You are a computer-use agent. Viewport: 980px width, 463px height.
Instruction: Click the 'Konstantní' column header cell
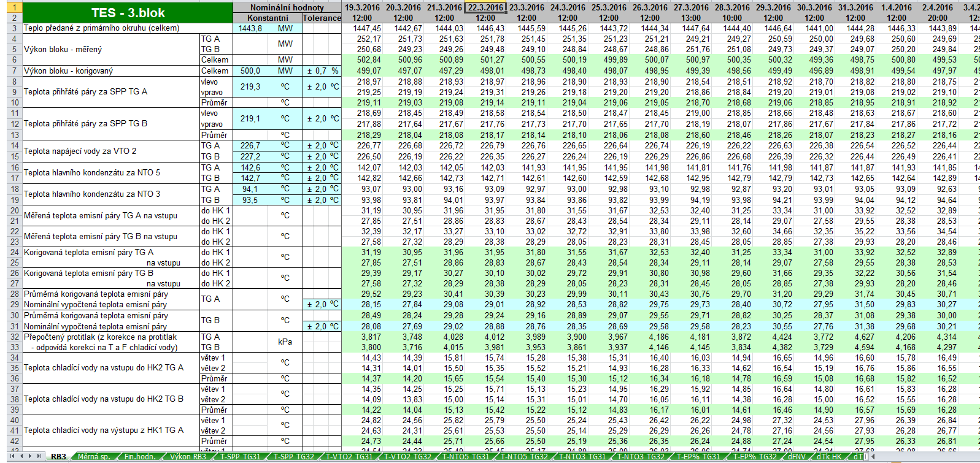click(x=268, y=18)
